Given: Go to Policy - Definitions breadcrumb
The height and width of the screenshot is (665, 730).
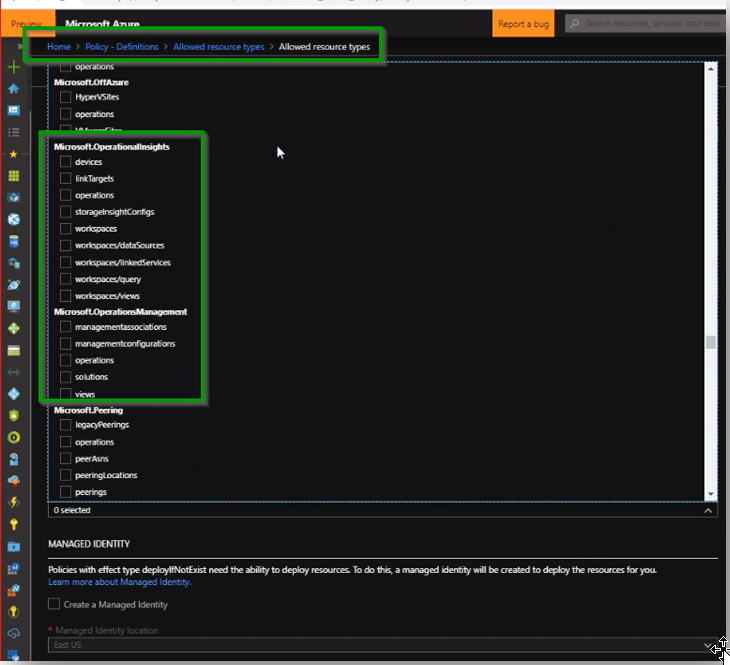Looking at the screenshot, I should 122,47.
